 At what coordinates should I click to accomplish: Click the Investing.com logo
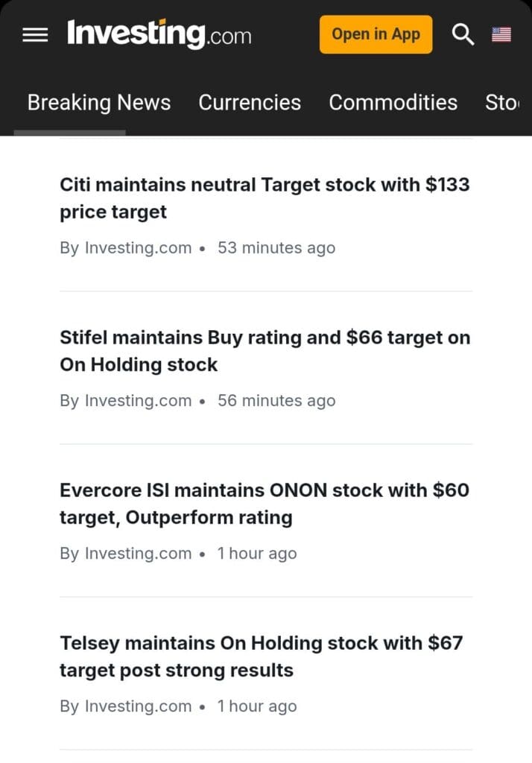click(x=159, y=34)
